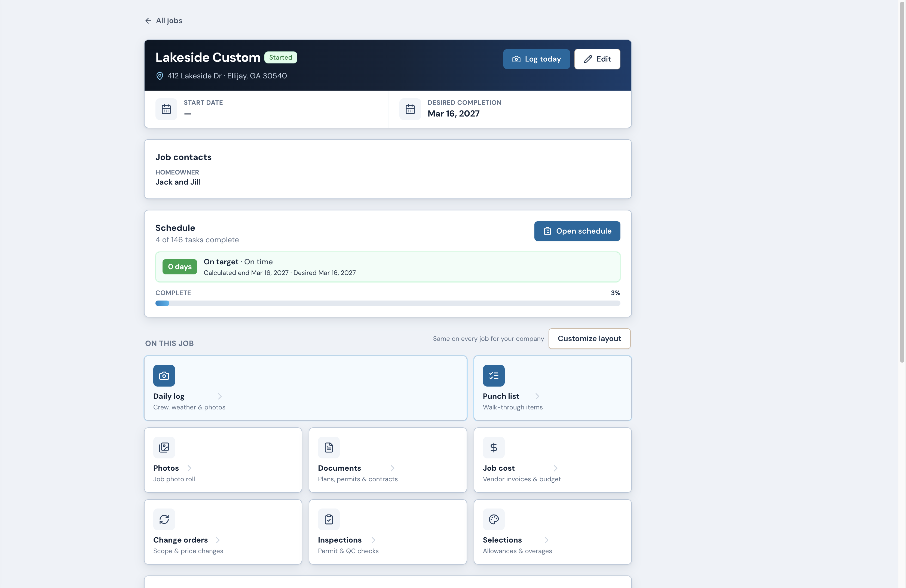Expand Documents with its chevron
906x588 pixels.
tap(393, 468)
